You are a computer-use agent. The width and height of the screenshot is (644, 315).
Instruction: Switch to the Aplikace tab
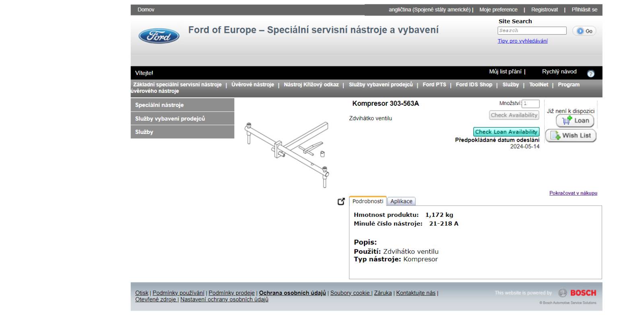click(x=401, y=201)
